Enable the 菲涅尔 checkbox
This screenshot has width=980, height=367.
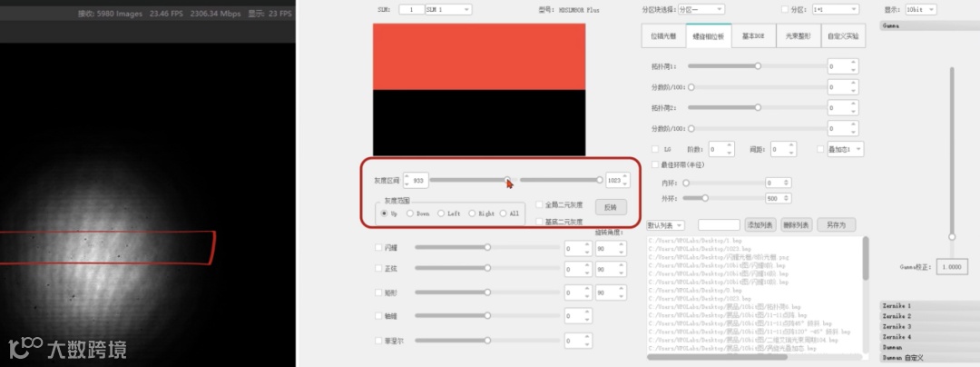378,341
